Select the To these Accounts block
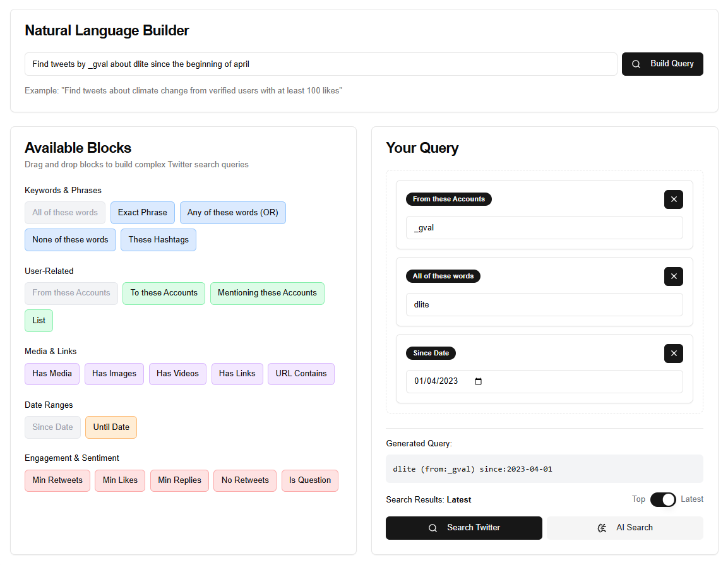 click(164, 293)
